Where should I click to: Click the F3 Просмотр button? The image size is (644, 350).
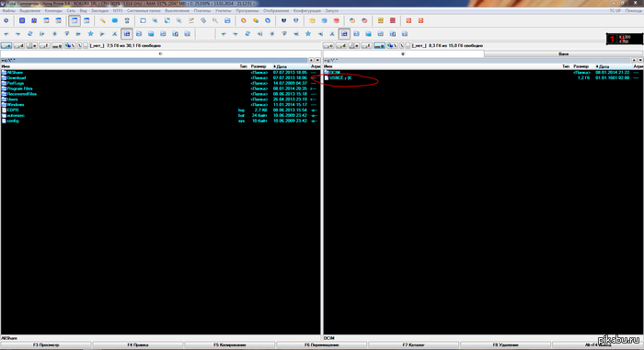coord(46,345)
